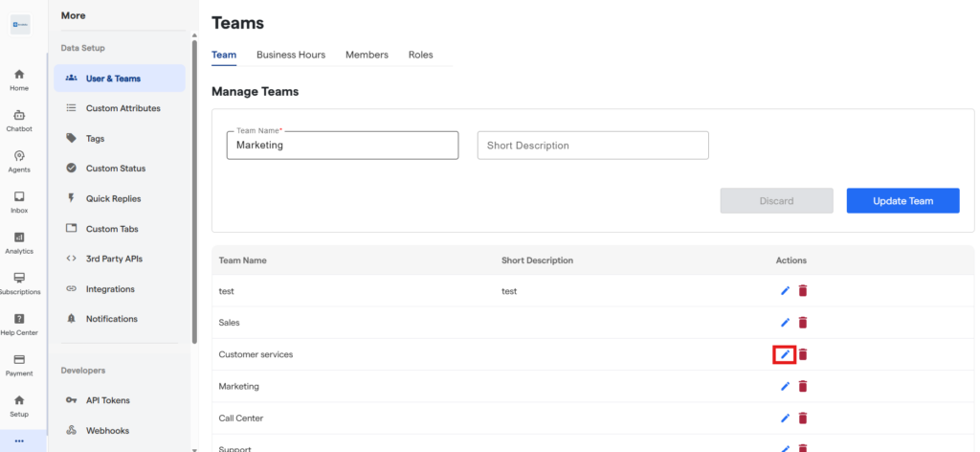This screenshot has width=980, height=452.
Task: Click the Discard button
Action: [776, 201]
